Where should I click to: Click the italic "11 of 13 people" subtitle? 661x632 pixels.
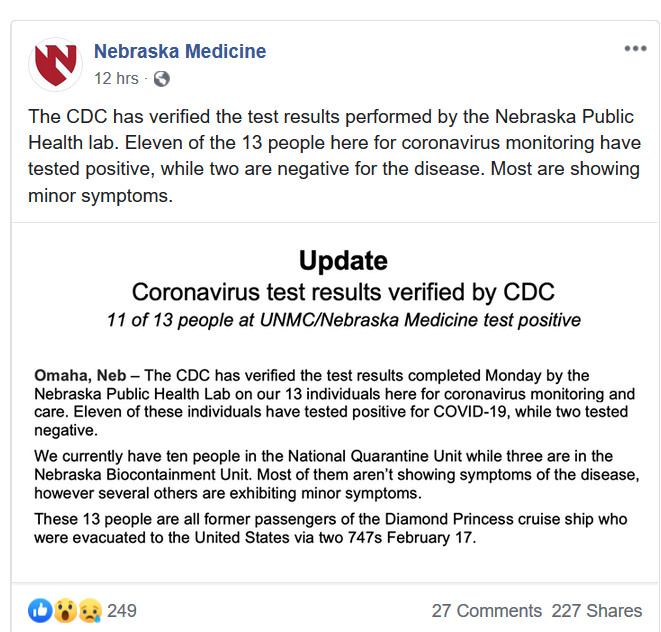(x=343, y=321)
